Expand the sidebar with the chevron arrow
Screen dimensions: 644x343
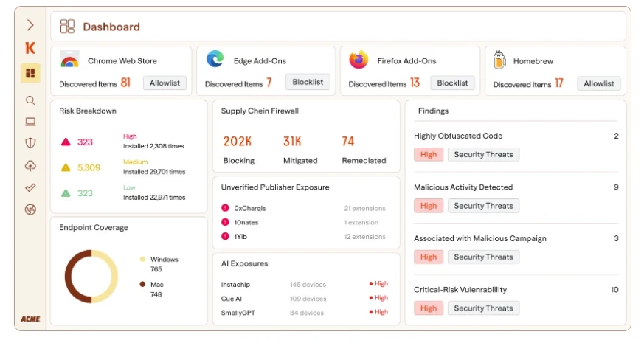coord(30,25)
